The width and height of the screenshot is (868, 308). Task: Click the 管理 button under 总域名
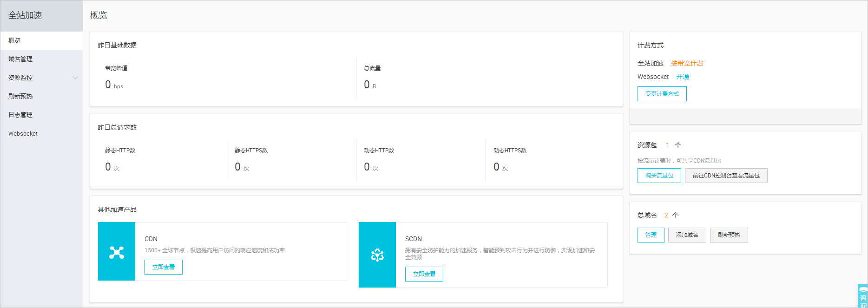click(651, 235)
